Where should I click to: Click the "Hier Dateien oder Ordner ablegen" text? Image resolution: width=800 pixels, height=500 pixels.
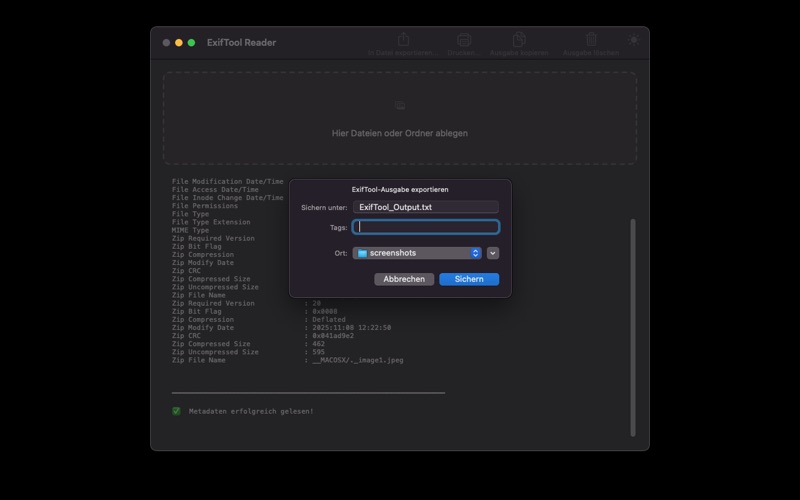pos(399,133)
